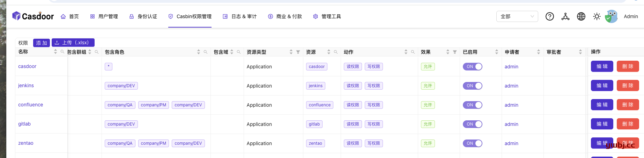Search in the 包含域 column
Screen dimensions: 644x158
239,52
